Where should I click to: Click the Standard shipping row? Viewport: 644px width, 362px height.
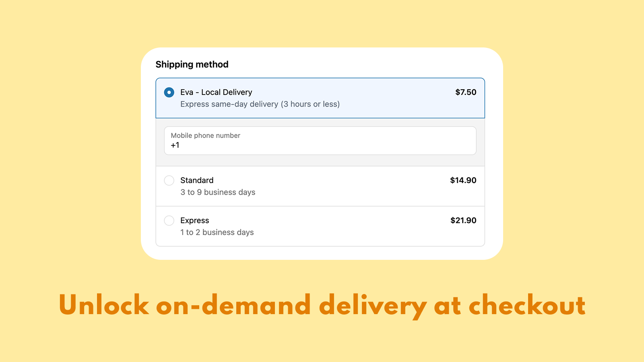pos(320,186)
